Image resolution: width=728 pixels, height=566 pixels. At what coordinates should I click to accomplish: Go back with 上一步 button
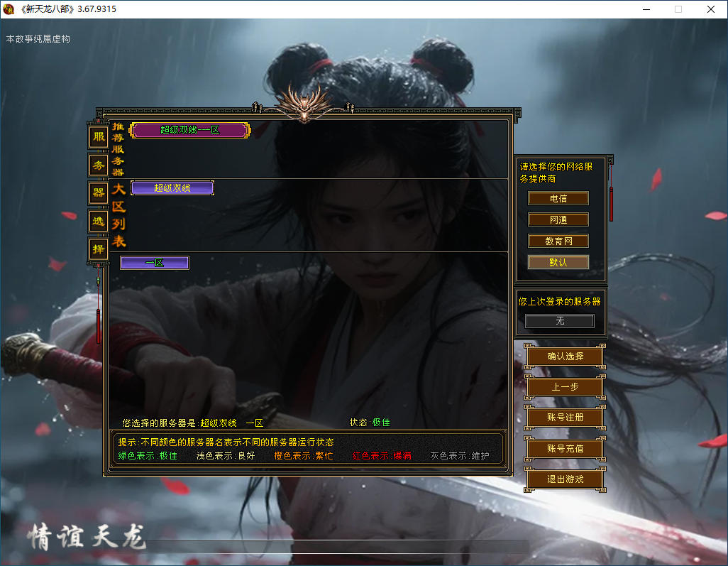tap(565, 387)
